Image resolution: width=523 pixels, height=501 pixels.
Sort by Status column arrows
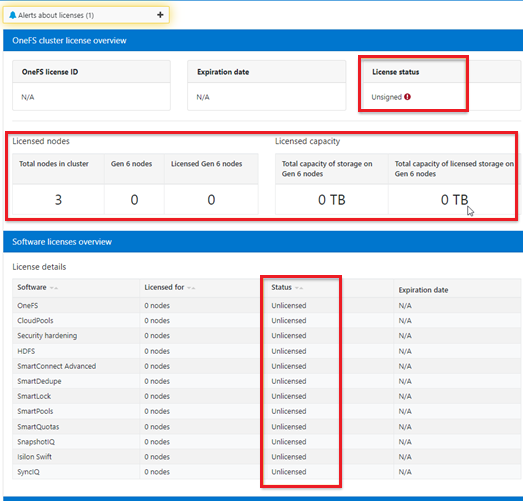[x=299, y=288]
